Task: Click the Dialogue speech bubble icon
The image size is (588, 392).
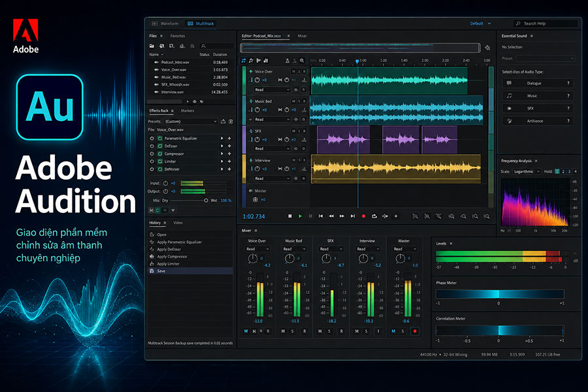Action: coord(509,83)
